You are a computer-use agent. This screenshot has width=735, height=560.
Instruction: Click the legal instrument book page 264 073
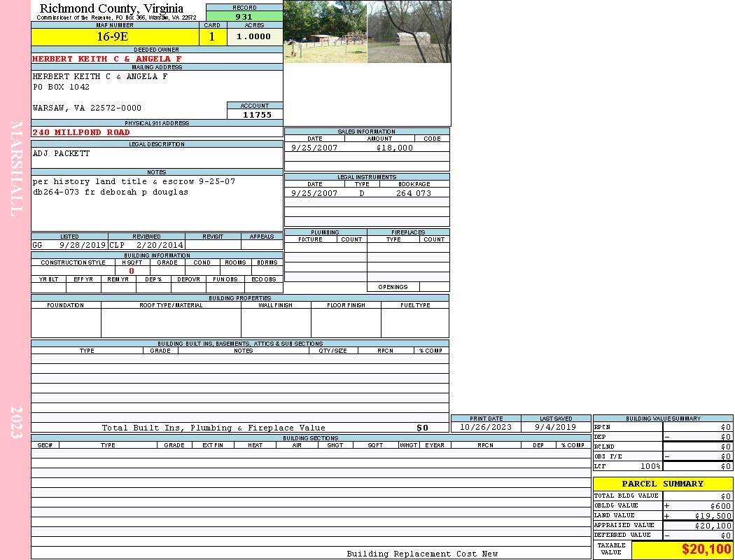click(x=413, y=193)
